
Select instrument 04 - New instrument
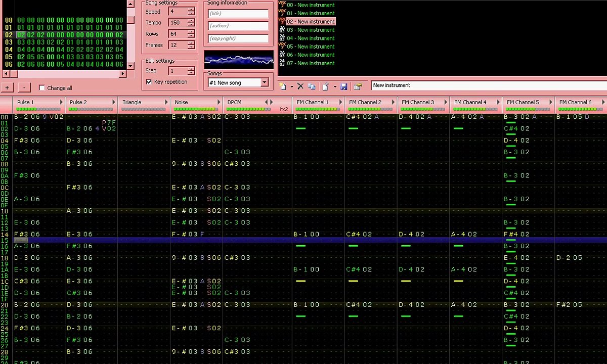tap(311, 38)
